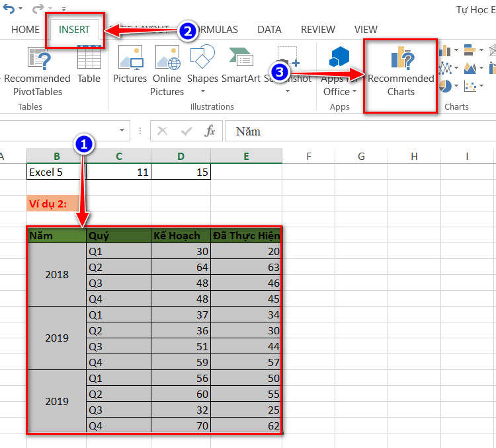Click Recommended PivotTables icon
The height and width of the screenshot is (448, 496).
point(40,59)
